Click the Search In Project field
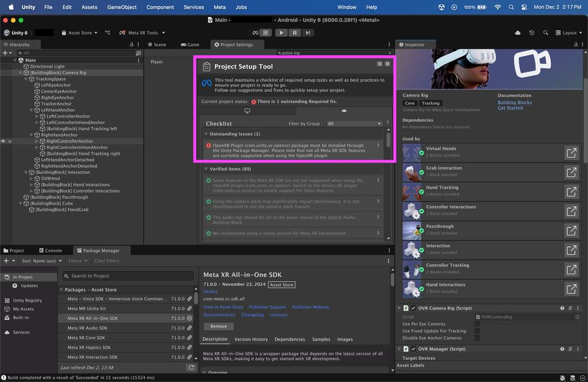The width and height of the screenshot is (588, 382). (x=128, y=276)
